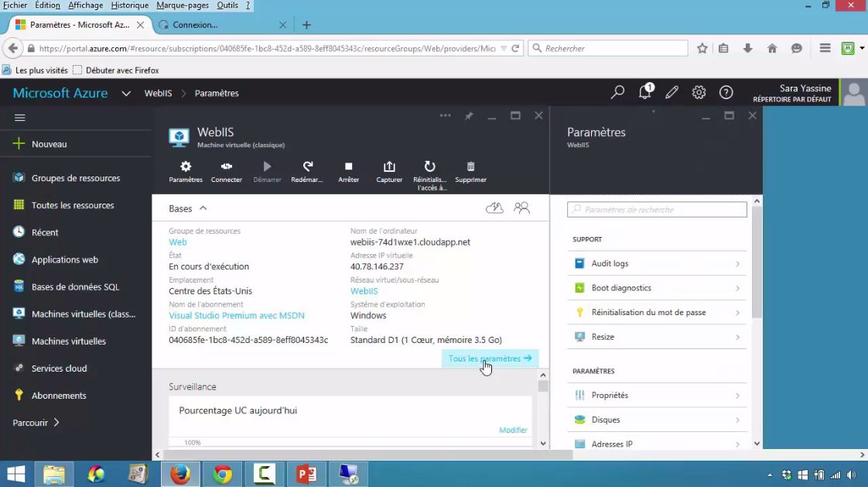
Task: Click the Paramètres de recherche search field
Action: point(656,209)
